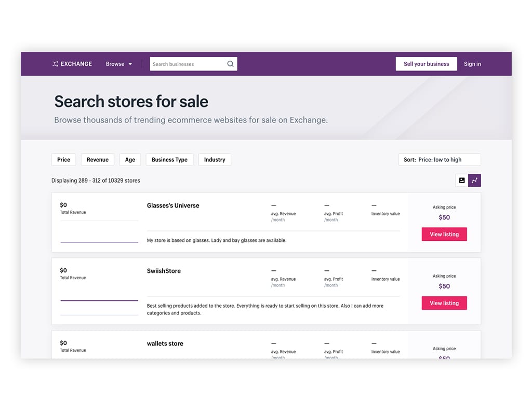Open the Browse dropdown menu
532x411 pixels.
(118, 63)
